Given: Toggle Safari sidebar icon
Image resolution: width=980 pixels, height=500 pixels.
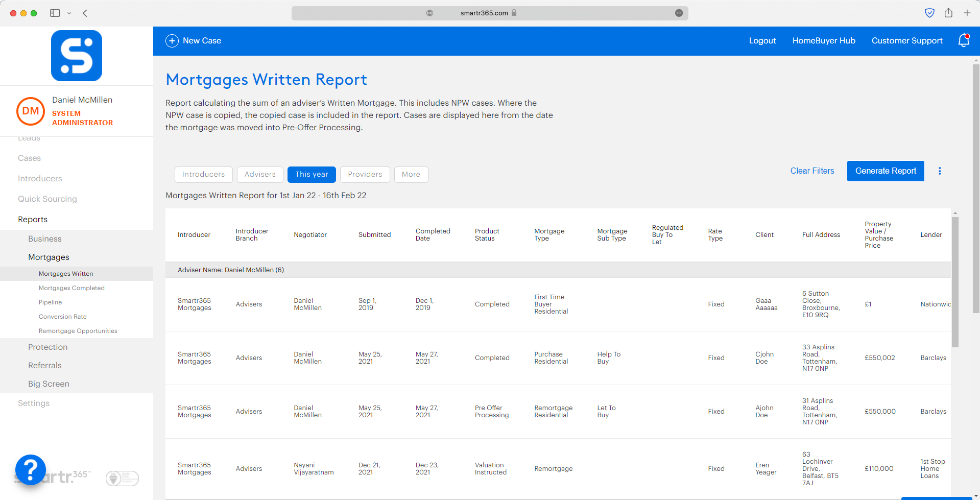Looking at the screenshot, I should 55,13.
